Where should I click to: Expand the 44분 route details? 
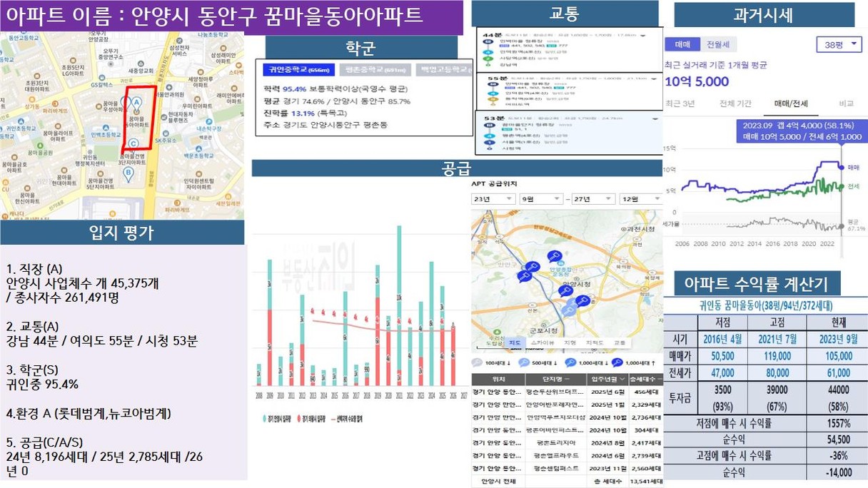(642, 35)
